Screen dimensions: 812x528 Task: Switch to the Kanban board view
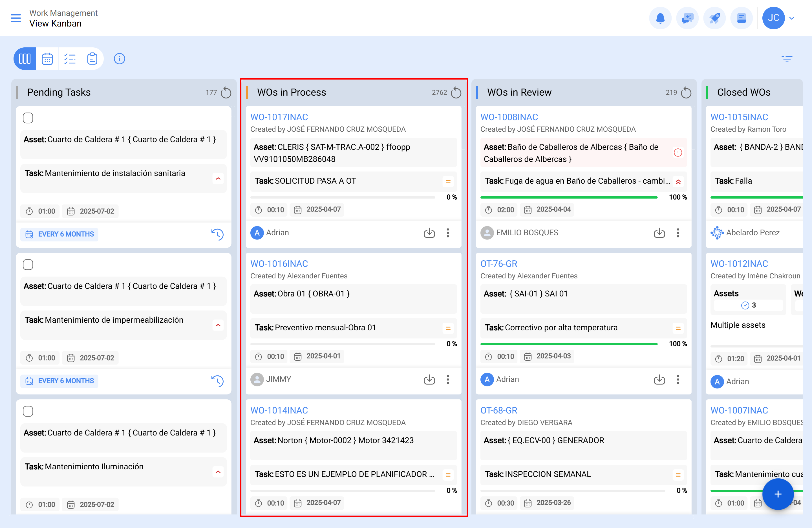click(x=25, y=59)
